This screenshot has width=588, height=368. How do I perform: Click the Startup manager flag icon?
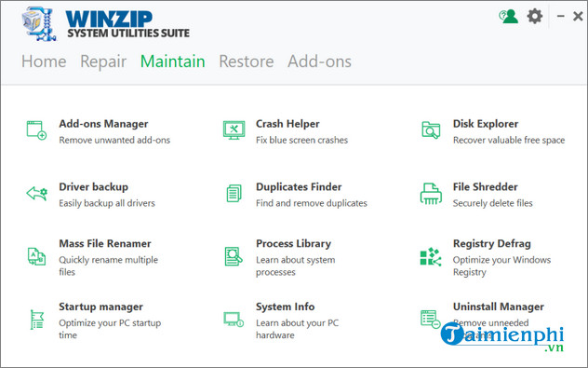click(x=37, y=320)
